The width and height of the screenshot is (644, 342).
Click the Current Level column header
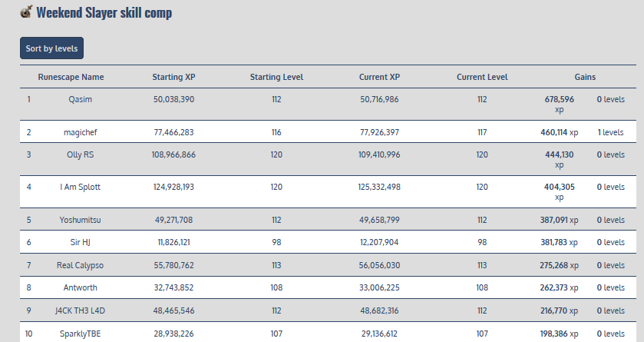[482, 77]
